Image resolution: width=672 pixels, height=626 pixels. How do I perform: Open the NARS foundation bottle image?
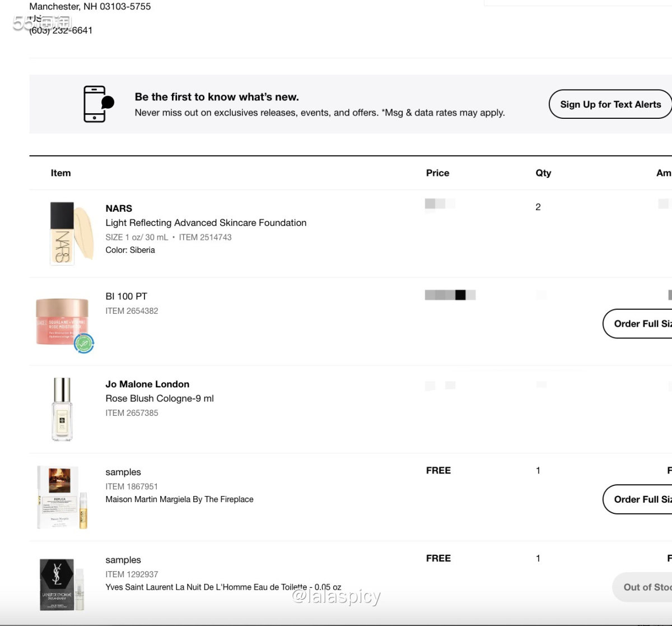pos(62,233)
